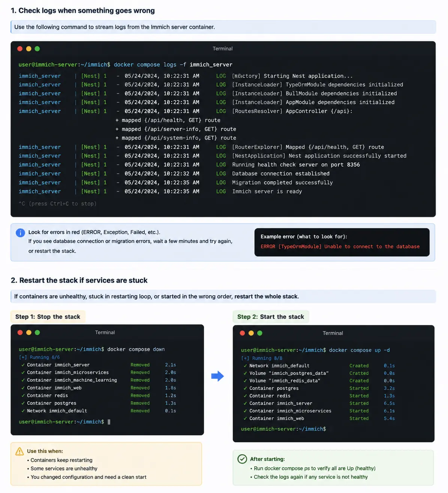
Task: Click the log line 'Running health check server on port 8356'
Action: click(296, 165)
